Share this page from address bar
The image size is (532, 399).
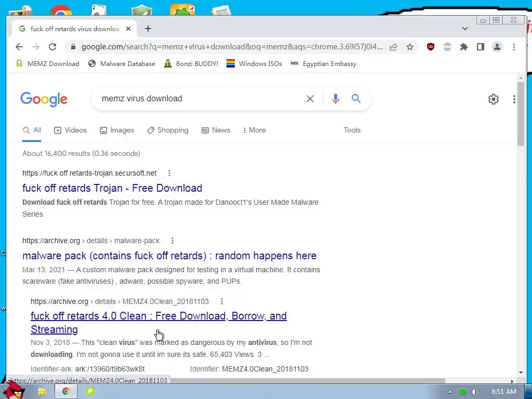(393, 47)
